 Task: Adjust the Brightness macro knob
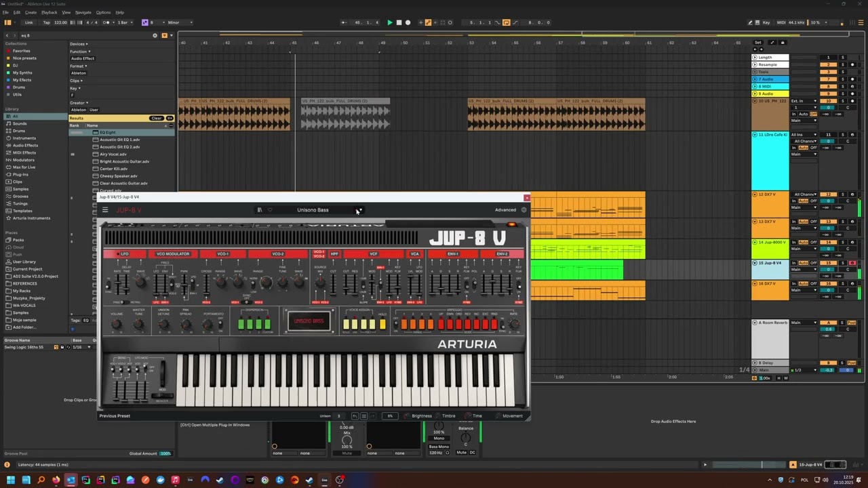(x=407, y=416)
